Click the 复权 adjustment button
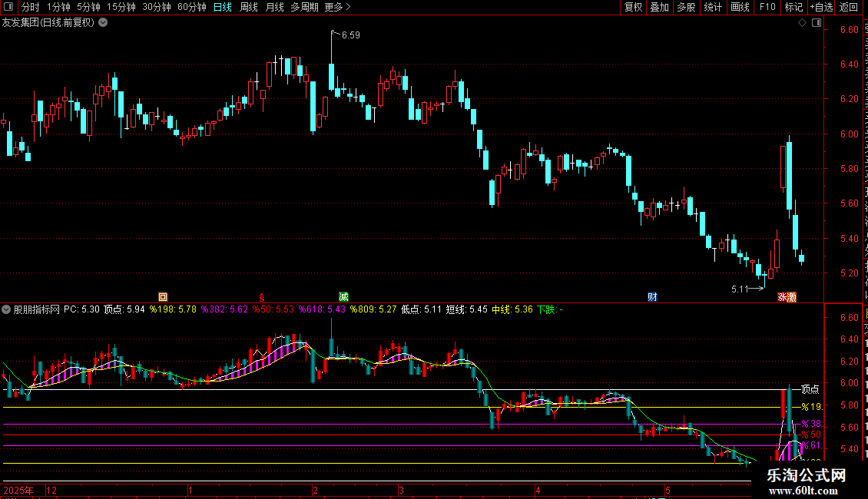Screen dimensions: 868x499 pos(633,7)
